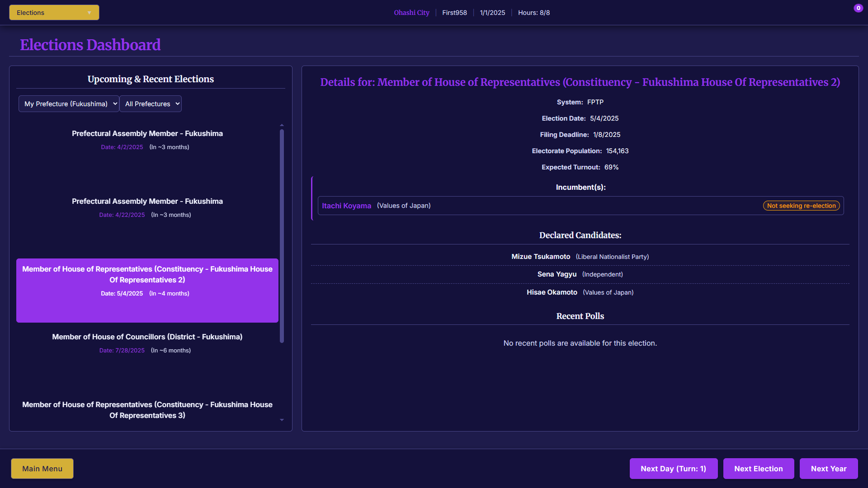
Task: Open House of Councillors Fukushima election
Action: [x=147, y=343]
